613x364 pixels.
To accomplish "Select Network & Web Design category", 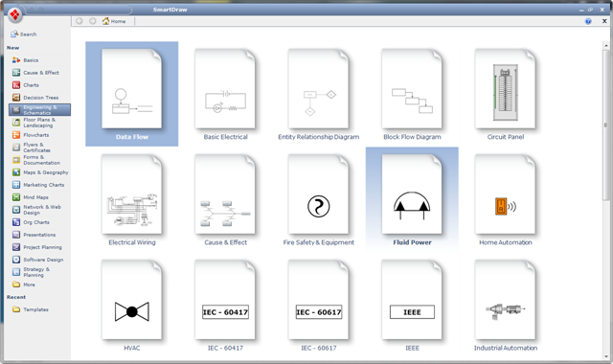I will pyautogui.click(x=36, y=210).
